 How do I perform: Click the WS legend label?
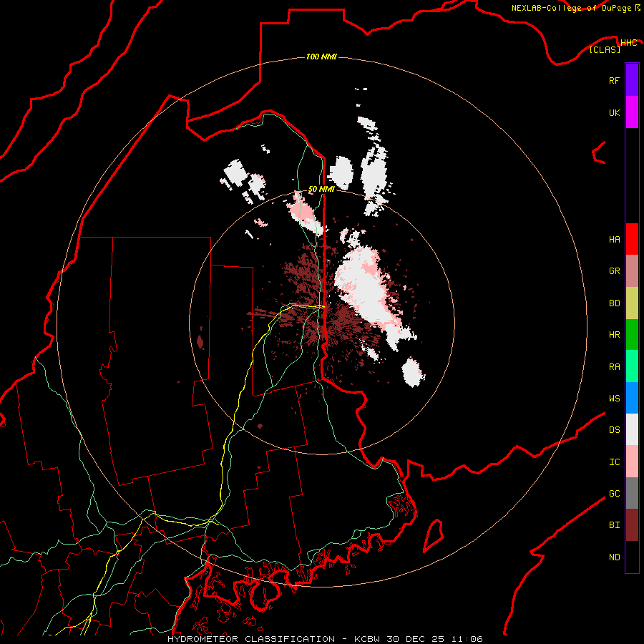coord(614,398)
